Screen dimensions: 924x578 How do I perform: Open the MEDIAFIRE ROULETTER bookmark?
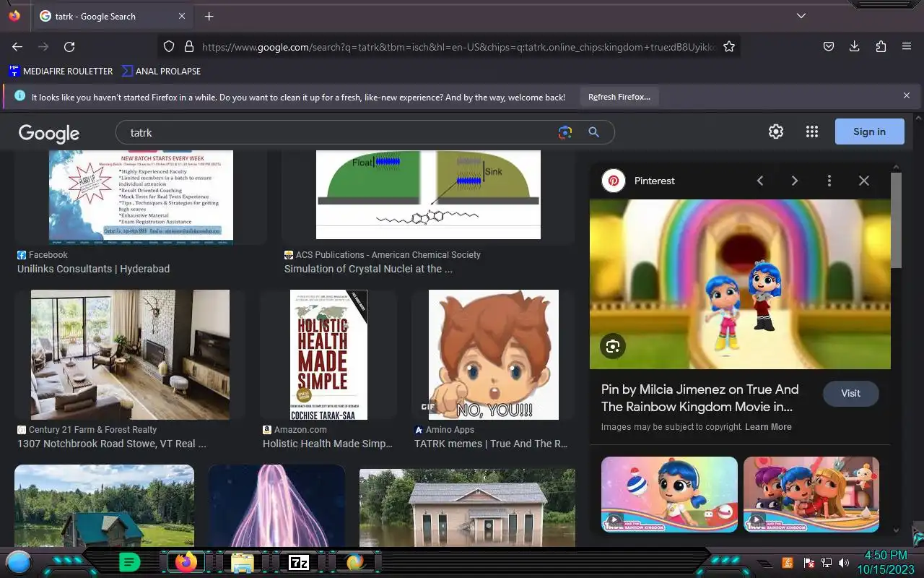click(61, 71)
